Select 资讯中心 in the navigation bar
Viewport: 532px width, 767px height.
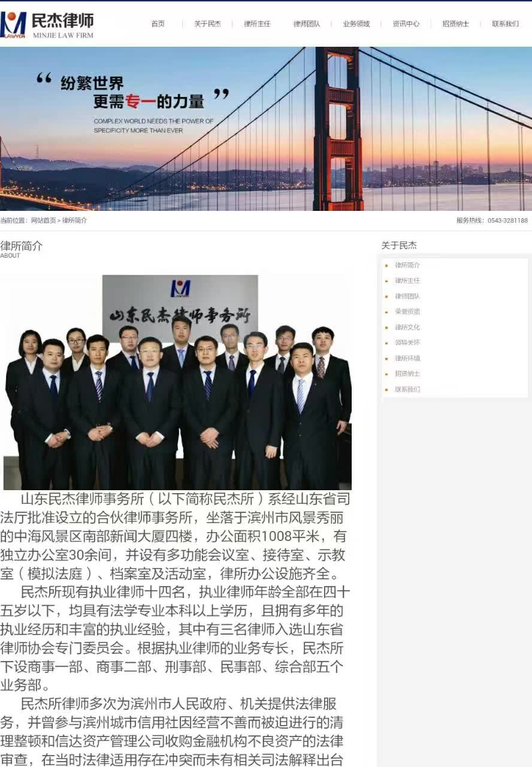pyautogui.click(x=406, y=24)
